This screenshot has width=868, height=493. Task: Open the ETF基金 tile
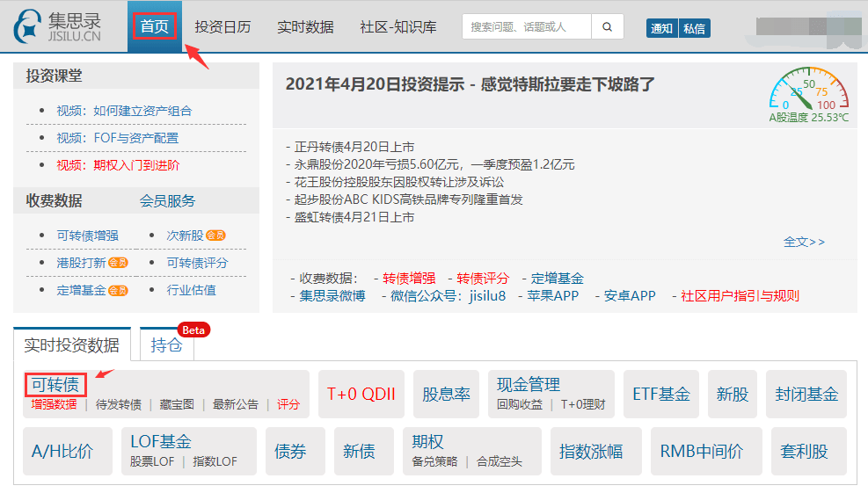coord(661,395)
